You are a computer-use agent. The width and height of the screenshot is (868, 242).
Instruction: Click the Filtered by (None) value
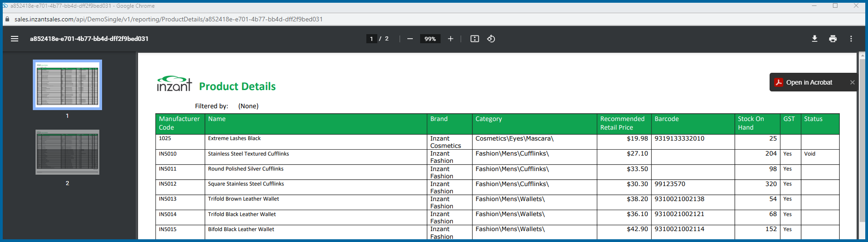coord(248,106)
